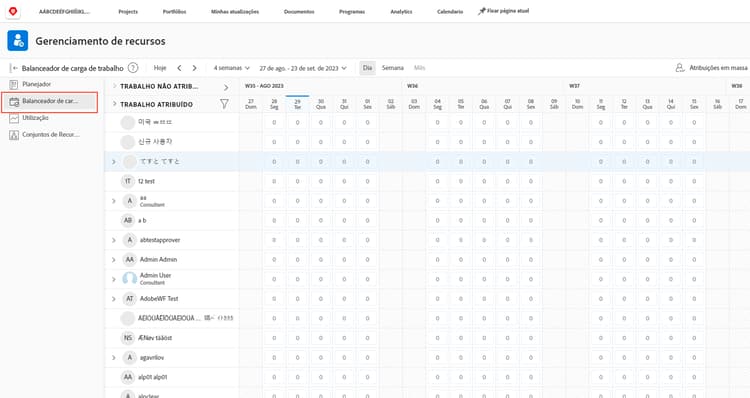Expand the agavrilov row
This screenshot has width=750, height=398.
point(114,357)
